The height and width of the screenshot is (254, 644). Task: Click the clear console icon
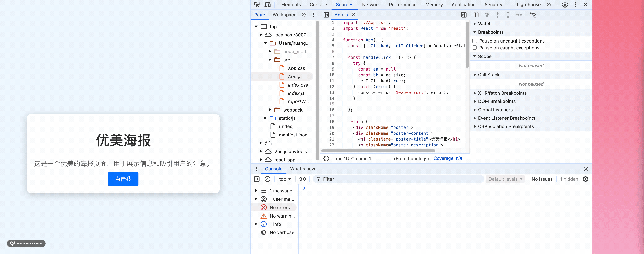click(x=267, y=179)
